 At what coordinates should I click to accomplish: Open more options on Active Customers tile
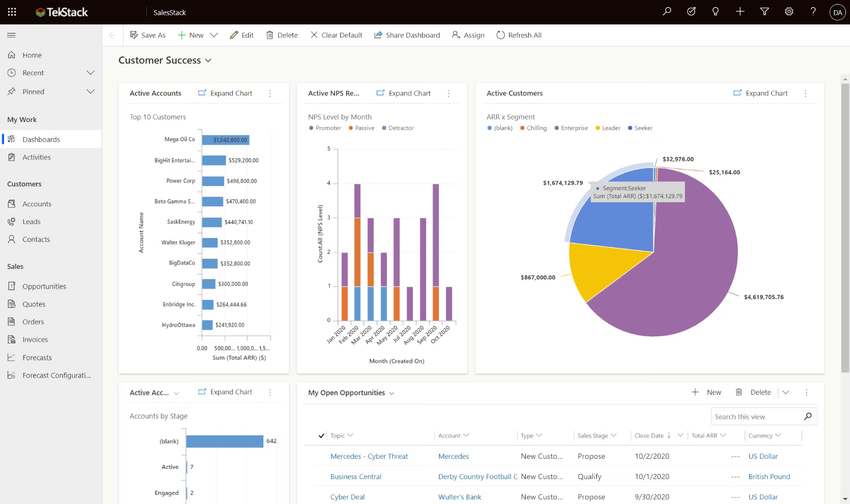(x=806, y=93)
